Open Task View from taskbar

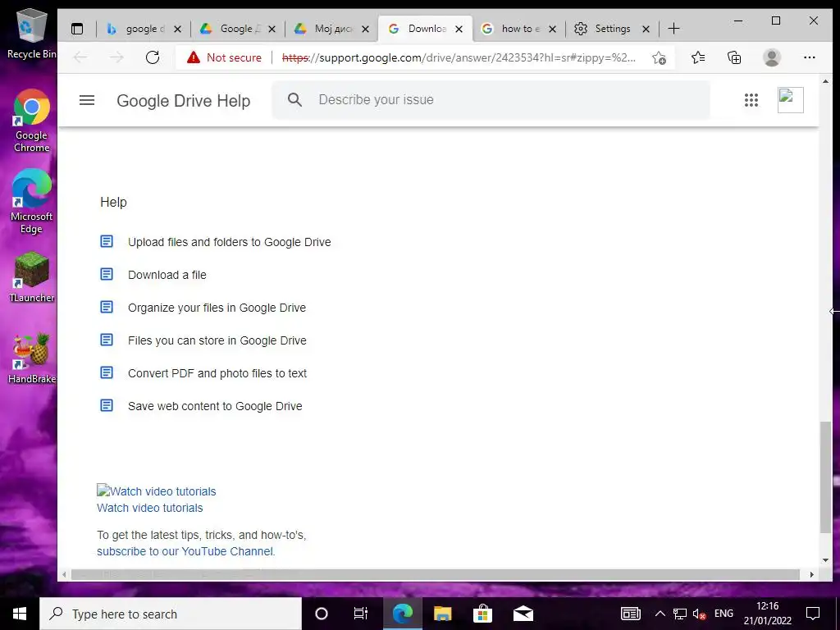pos(361,614)
